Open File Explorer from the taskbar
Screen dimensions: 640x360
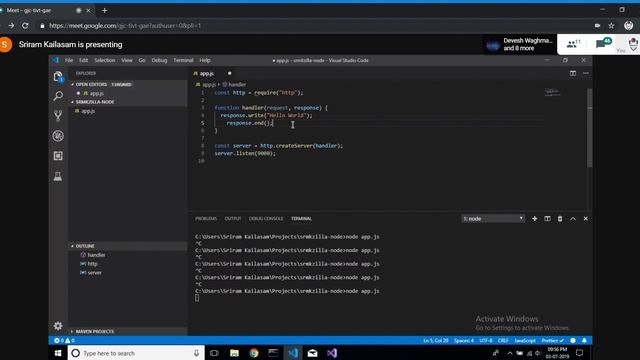pos(234,353)
